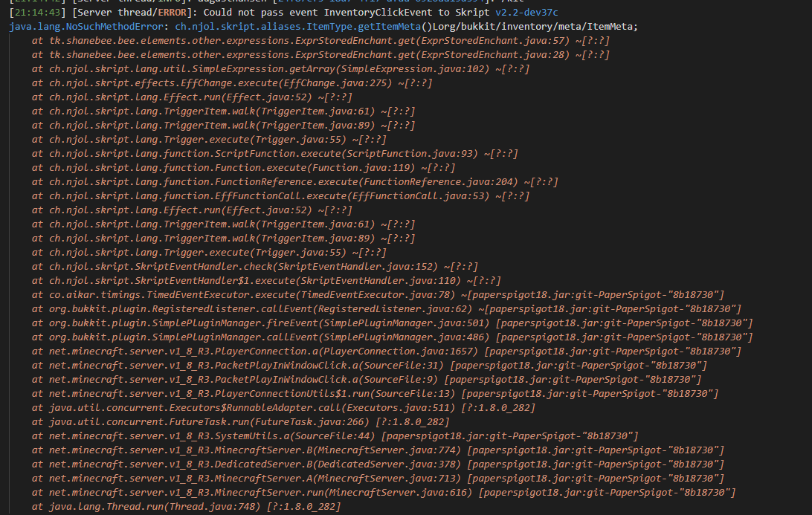Click the PlayerConnection.java:1657 stack line

[387, 352]
